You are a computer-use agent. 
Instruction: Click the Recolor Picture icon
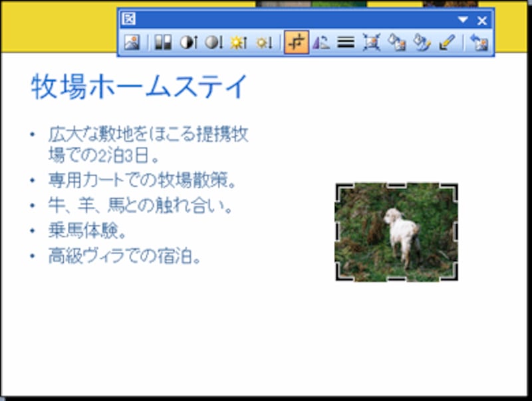[398, 42]
